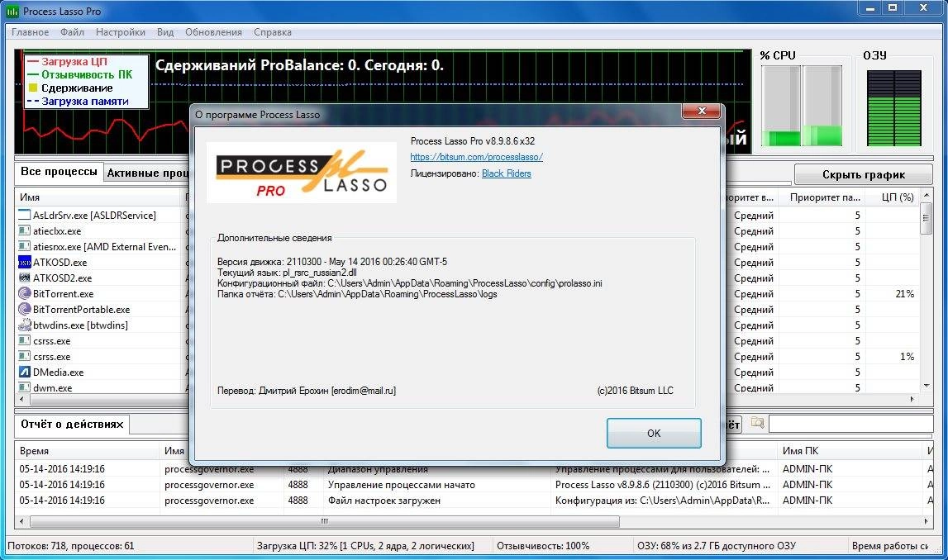948x560 pixels.
Task: Click process list scroll-up arrow
Action: pyautogui.click(x=926, y=195)
